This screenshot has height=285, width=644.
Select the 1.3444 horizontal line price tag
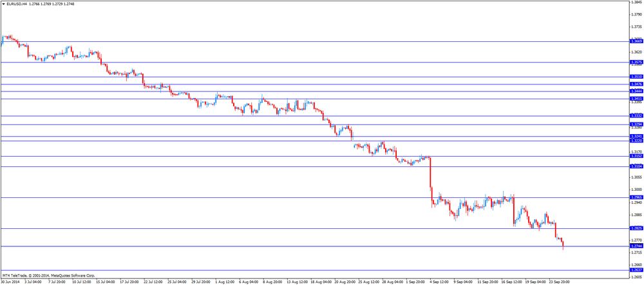coord(636,92)
